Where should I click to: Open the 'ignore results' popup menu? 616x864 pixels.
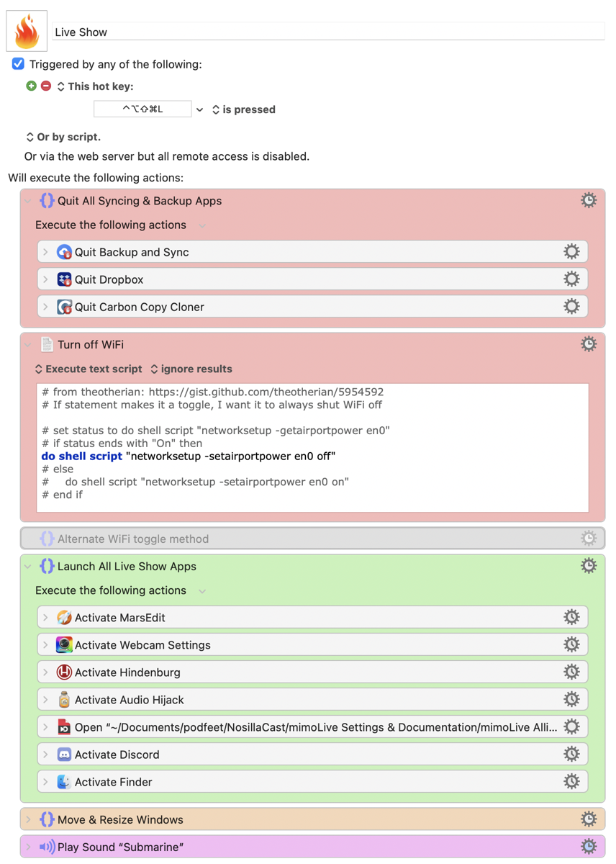[191, 369]
